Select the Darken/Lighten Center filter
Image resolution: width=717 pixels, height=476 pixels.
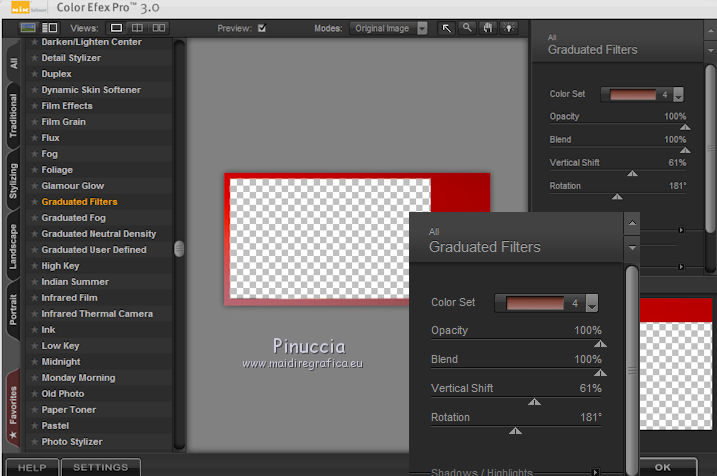point(91,42)
